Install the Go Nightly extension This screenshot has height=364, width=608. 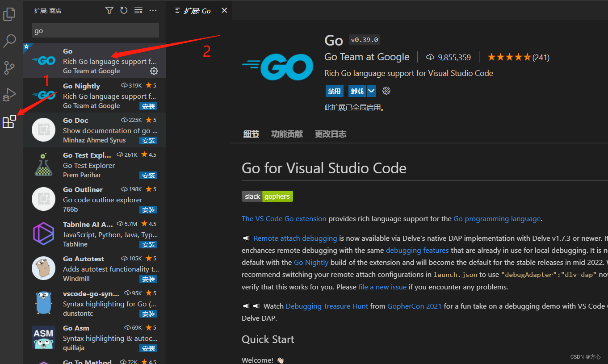coord(148,106)
